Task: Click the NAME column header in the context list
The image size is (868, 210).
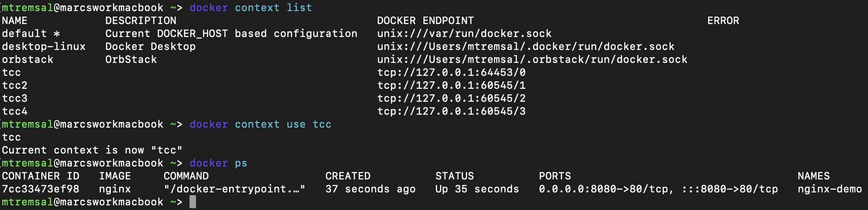Action: [x=14, y=21]
